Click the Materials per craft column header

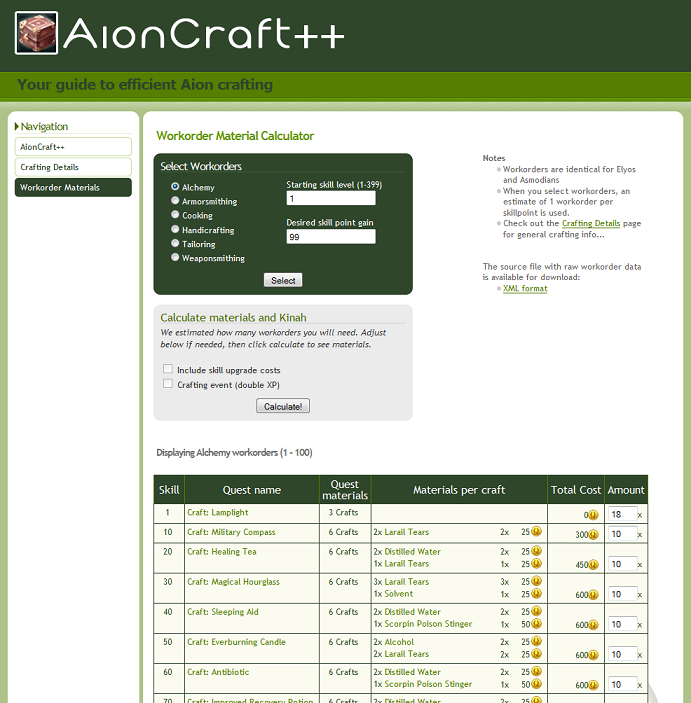pos(459,490)
